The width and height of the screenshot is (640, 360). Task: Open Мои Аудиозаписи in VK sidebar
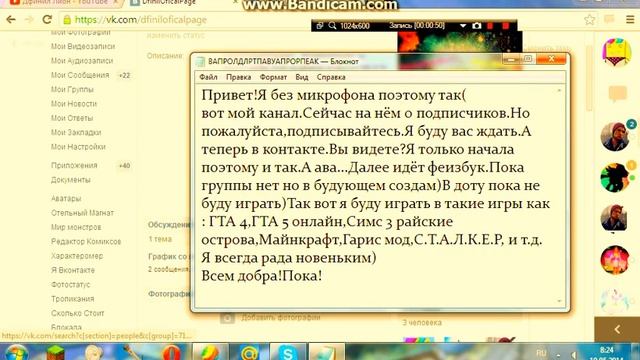(82, 61)
